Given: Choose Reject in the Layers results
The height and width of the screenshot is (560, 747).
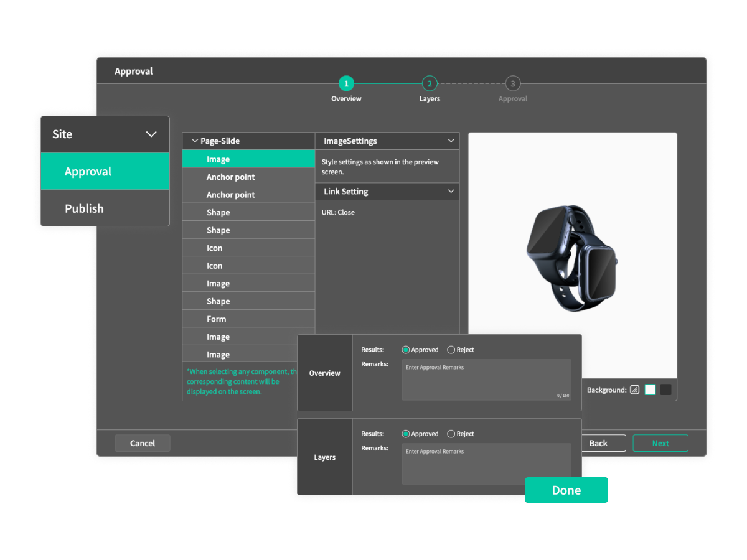Looking at the screenshot, I should 451,434.
